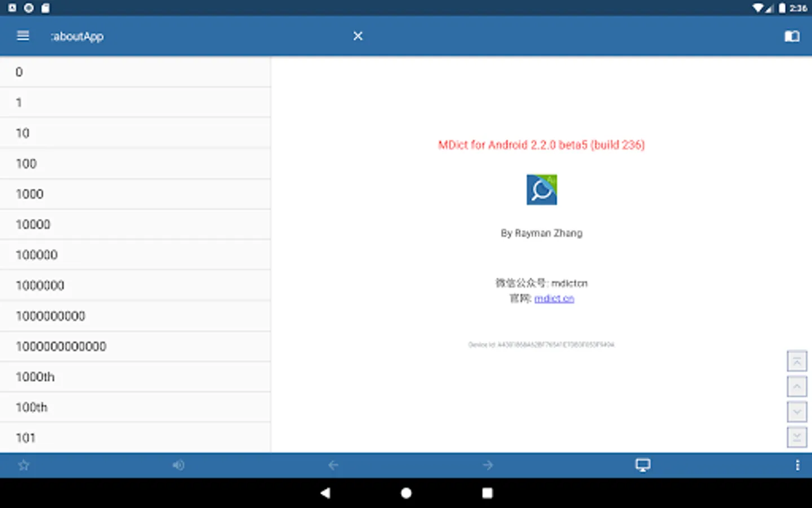Toggle the monitor display mode icon

coord(643,465)
